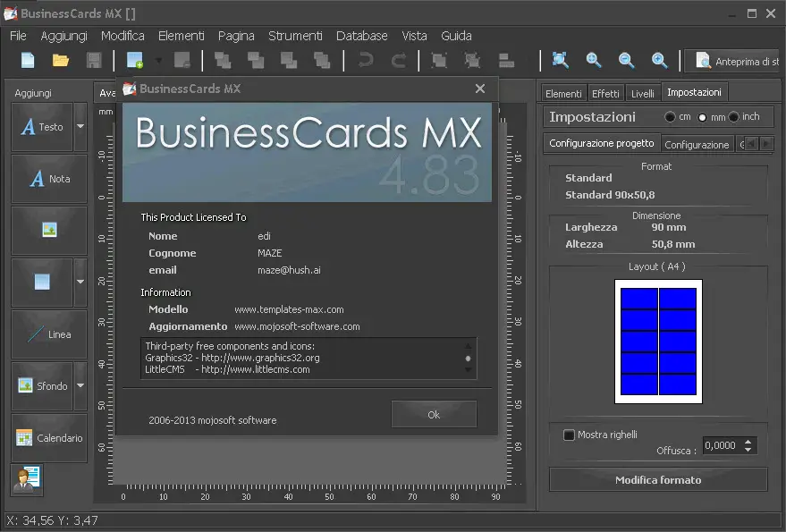The height and width of the screenshot is (532, 786).
Task: Click the www.mojosoft-software.com link
Action: click(297, 326)
